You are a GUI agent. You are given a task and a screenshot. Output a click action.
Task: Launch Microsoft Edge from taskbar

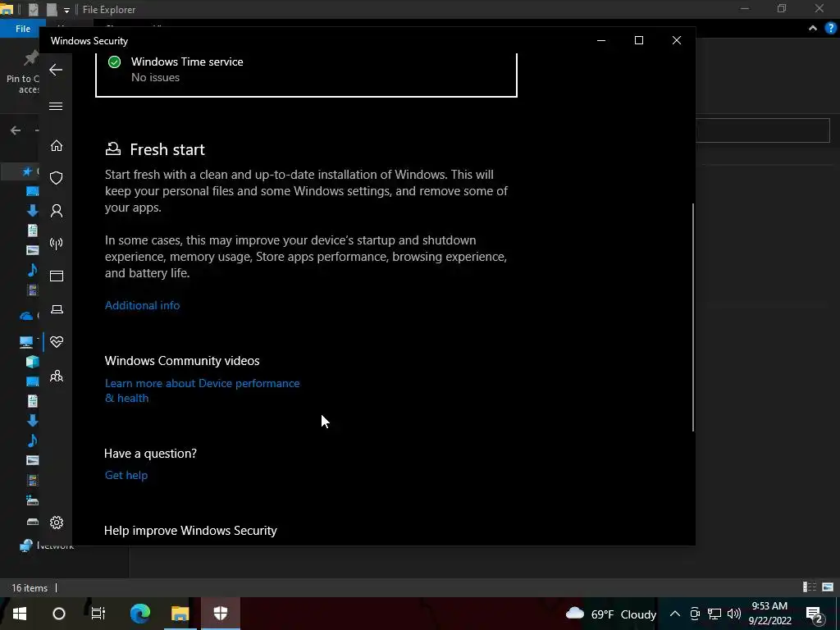pyautogui.click(x=140, y=614)
